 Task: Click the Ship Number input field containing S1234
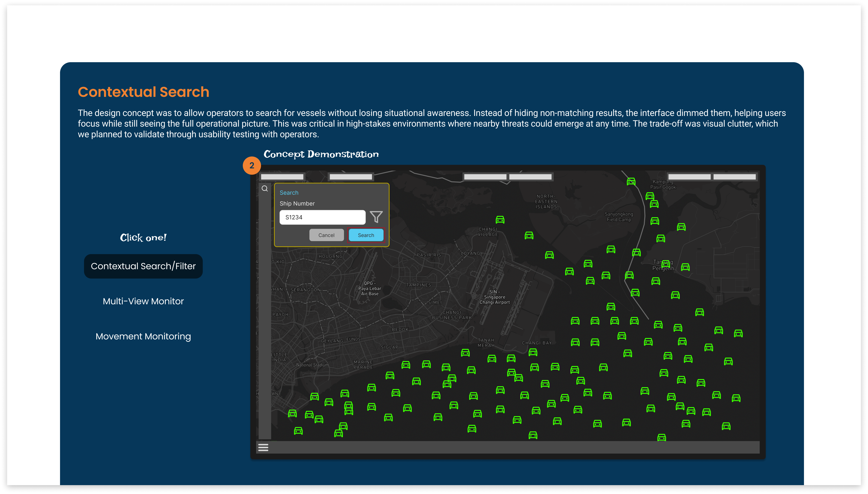pyautogui.click(x=322, y=217)
